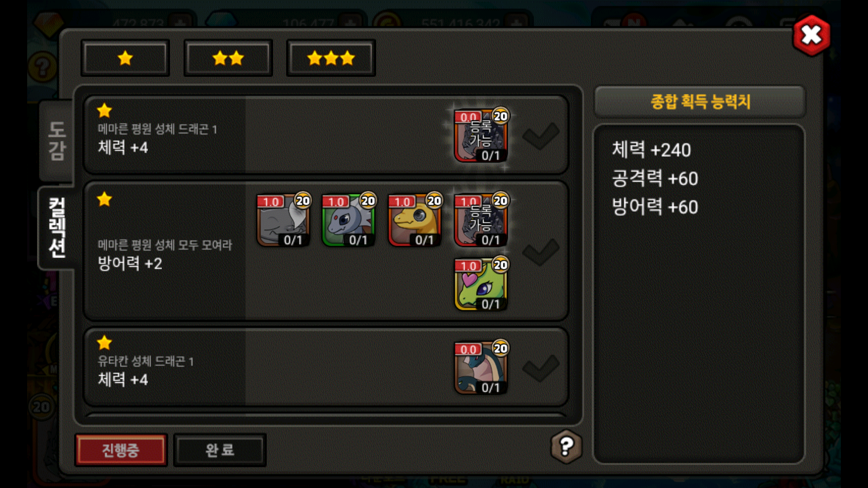
Task: Tap the registrable dragon in 메마른 평원 성체 드래곤 1
Action: pyautogui.click(x=481, y=136)
